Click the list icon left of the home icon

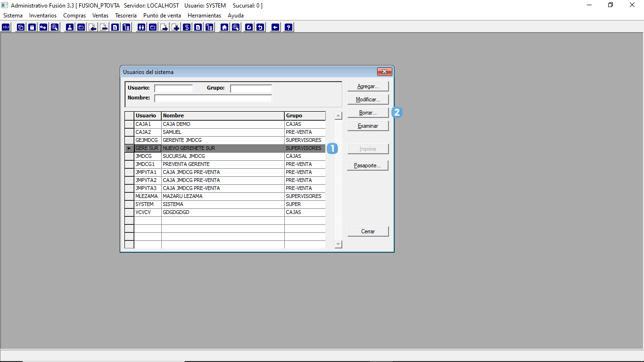(209, 27)
